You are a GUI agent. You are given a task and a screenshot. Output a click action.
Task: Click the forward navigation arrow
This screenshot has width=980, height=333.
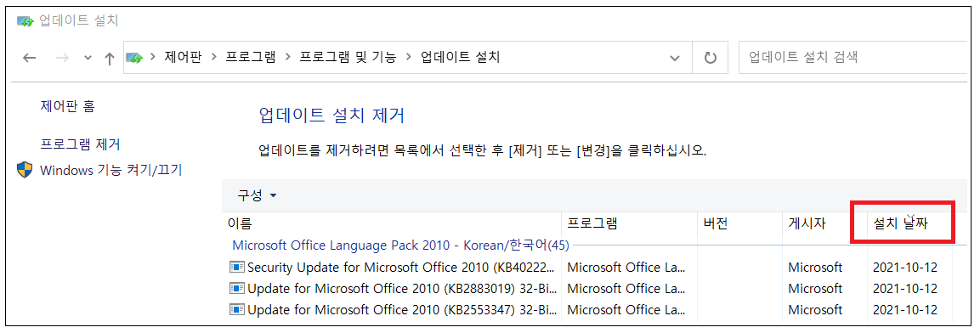click(x=62, y=58)
